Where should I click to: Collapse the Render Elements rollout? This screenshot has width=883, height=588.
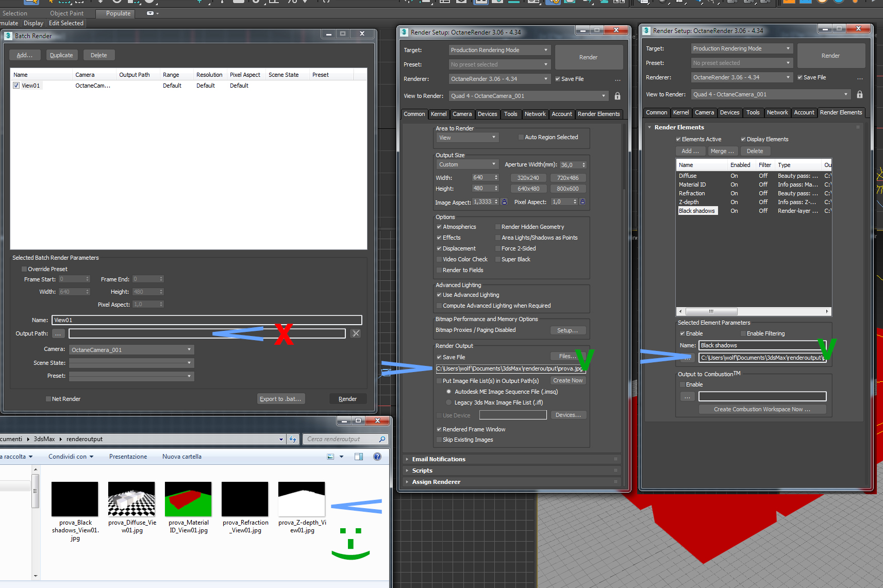[x=679, y=127]
